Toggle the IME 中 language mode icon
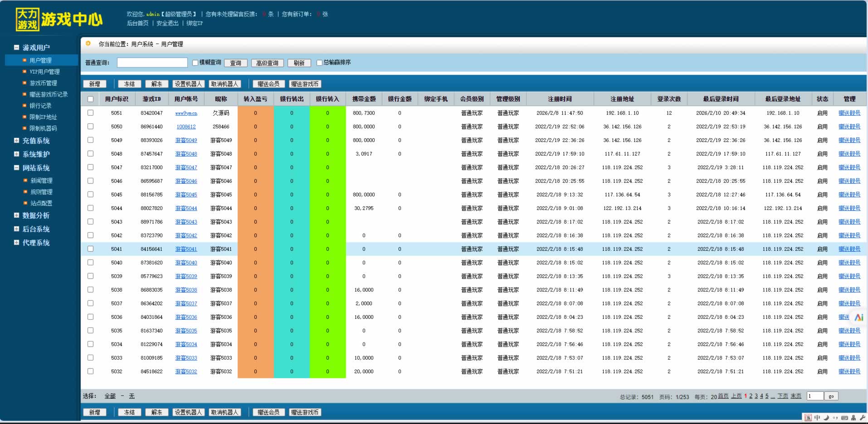Viewport: 868px width, 424px height. (x=817, y=418)
